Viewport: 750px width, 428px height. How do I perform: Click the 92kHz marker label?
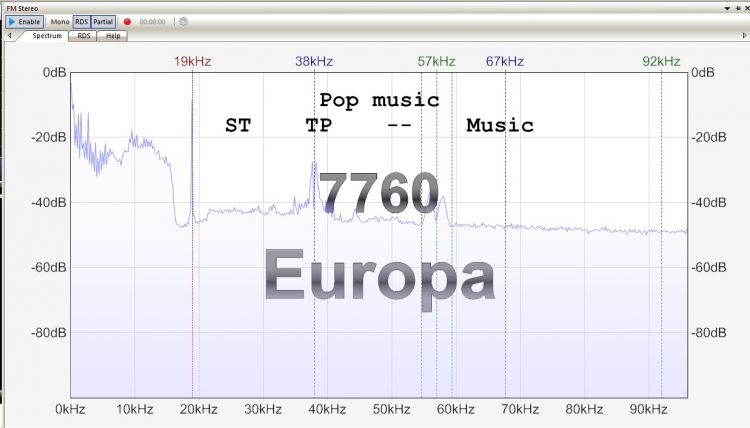point(662,61)
